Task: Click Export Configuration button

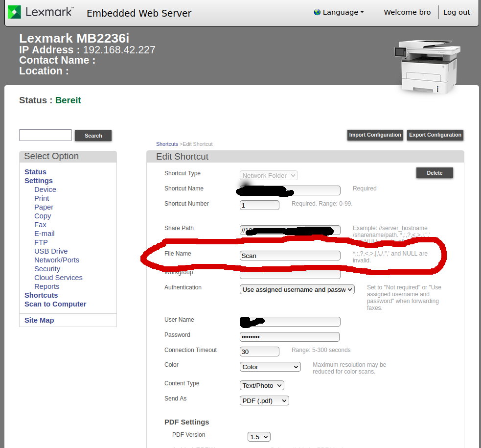Action: click(x=435, y=135)
